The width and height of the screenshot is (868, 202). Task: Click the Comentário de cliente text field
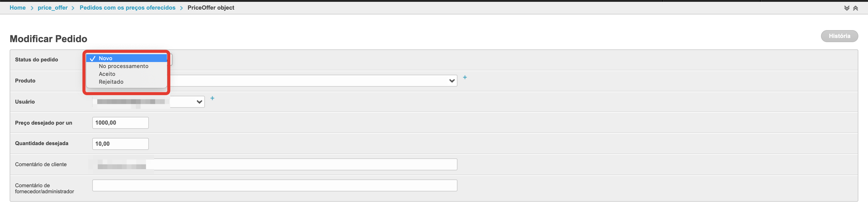303,165
